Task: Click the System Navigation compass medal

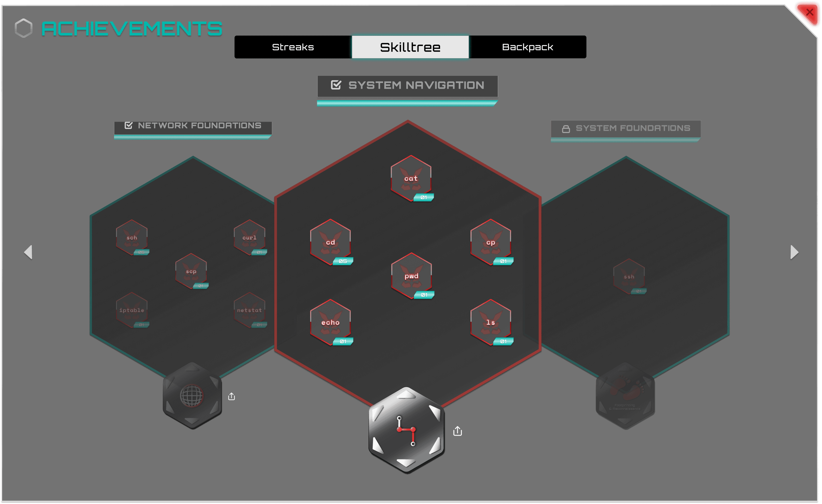Action: 406,430
